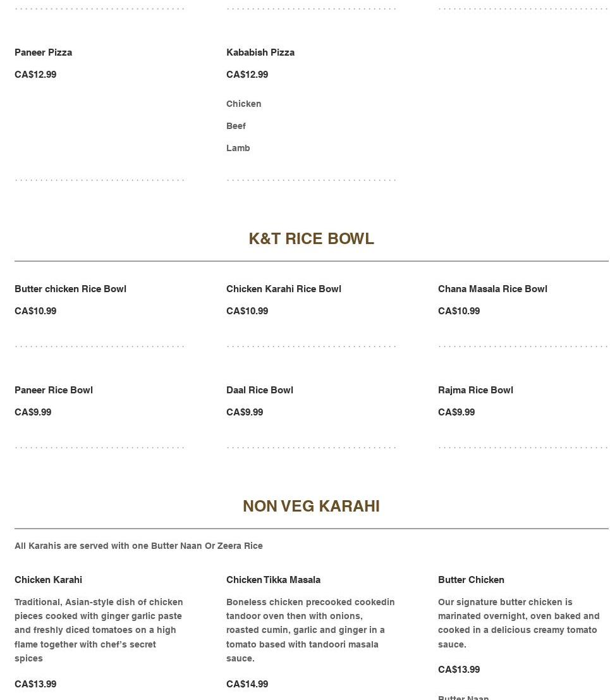Open Butter chicken Rice Bowl item
This screenshot has width=610, height=700.
70,289
